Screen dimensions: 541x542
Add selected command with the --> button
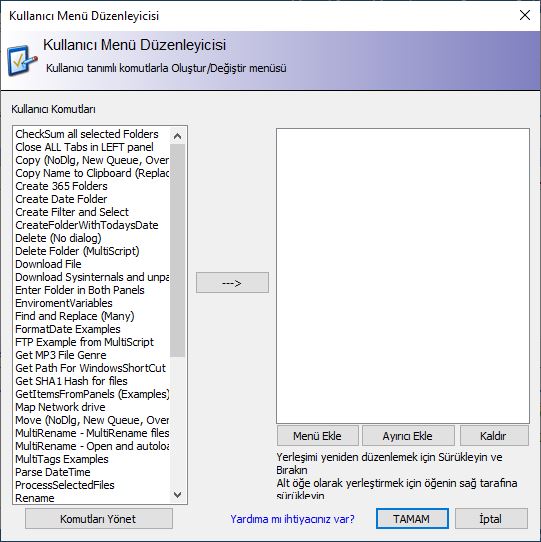[232, 283]
